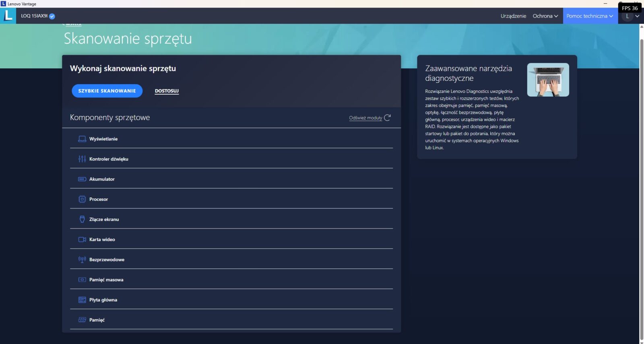Screen dimensions: 644x344
Task: Click the Bezprzewodowe antenna icon
Action: point(82,260)
